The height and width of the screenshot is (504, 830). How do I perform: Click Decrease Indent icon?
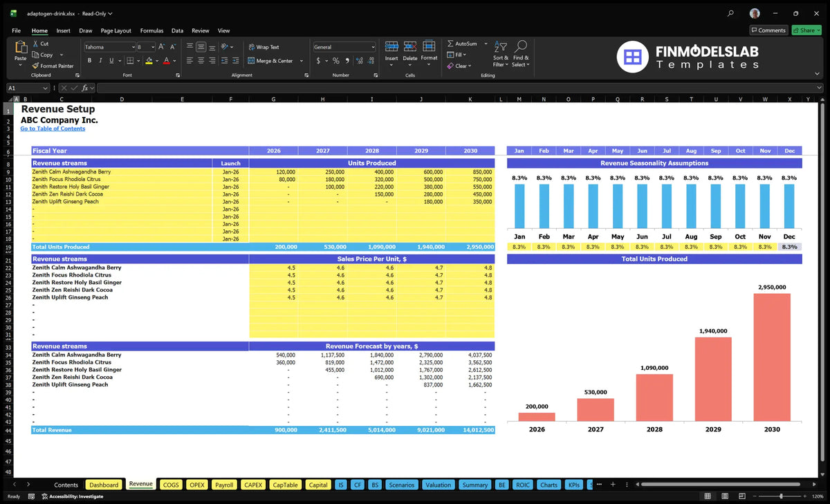coord(225,61)
